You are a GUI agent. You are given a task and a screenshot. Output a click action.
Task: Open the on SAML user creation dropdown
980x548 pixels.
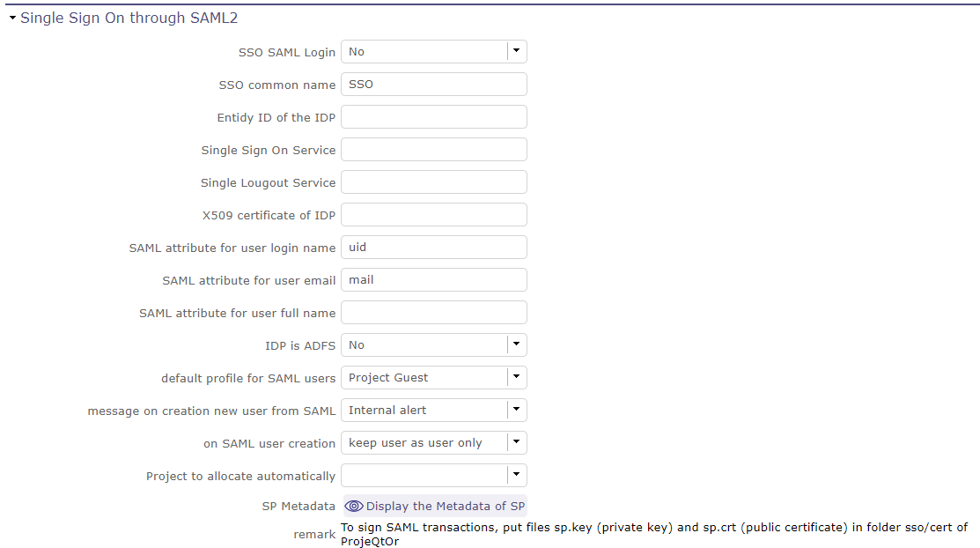(x=516, y=442)
